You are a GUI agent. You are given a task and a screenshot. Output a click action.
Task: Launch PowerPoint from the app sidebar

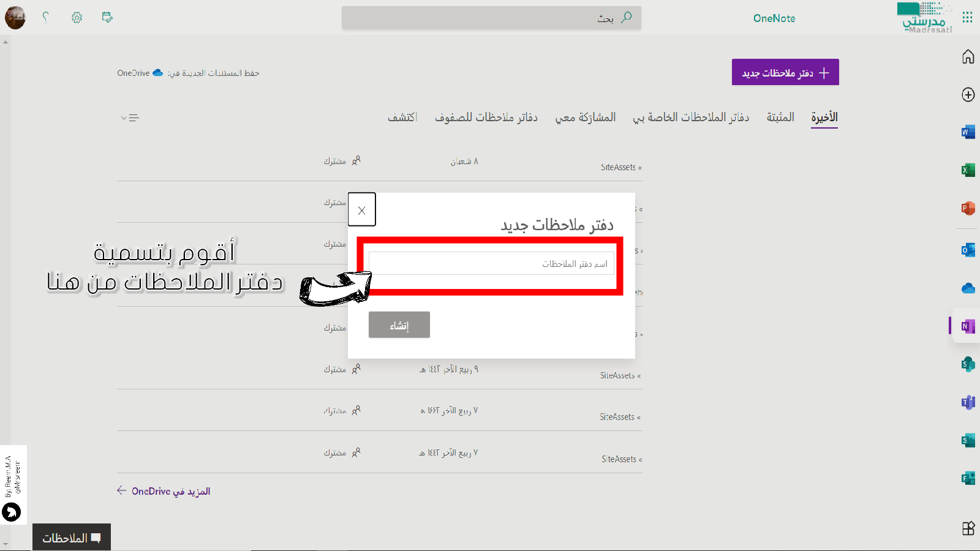click(x=968, y=208)
